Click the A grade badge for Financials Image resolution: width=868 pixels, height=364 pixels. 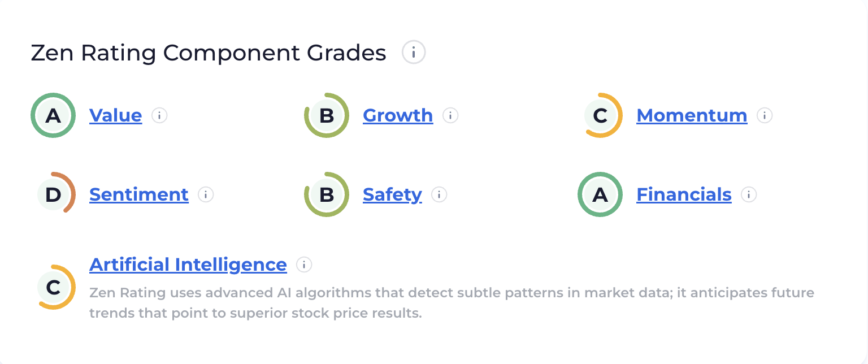click(600, 194)
